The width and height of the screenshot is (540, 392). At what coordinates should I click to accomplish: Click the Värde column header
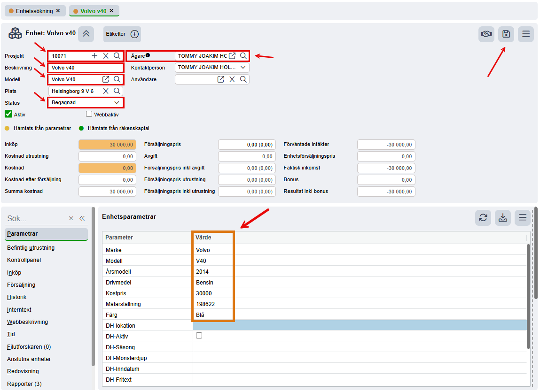point(203,238)
